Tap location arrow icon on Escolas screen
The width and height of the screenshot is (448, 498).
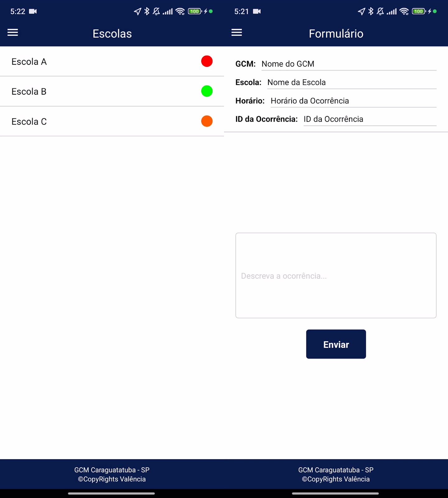[x=138, y=12]
